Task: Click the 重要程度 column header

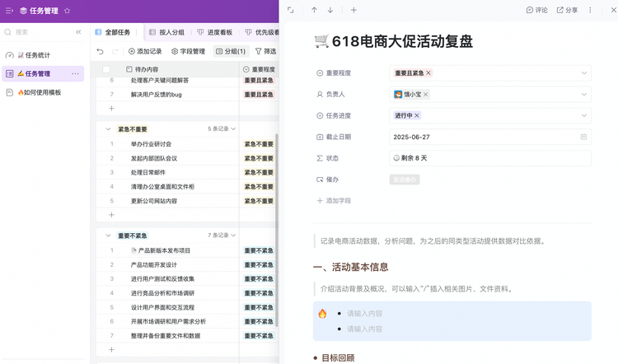Action: pos(259,69)
